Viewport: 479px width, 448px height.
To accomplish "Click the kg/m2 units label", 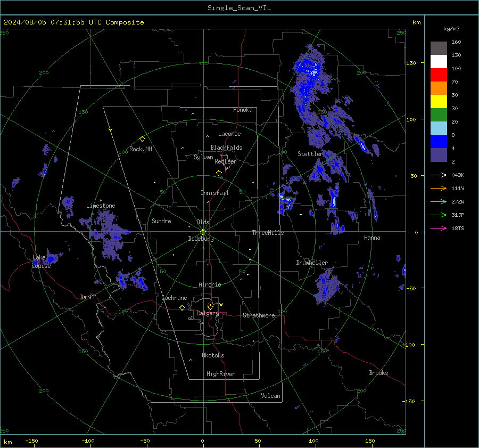I will (451, 29).
